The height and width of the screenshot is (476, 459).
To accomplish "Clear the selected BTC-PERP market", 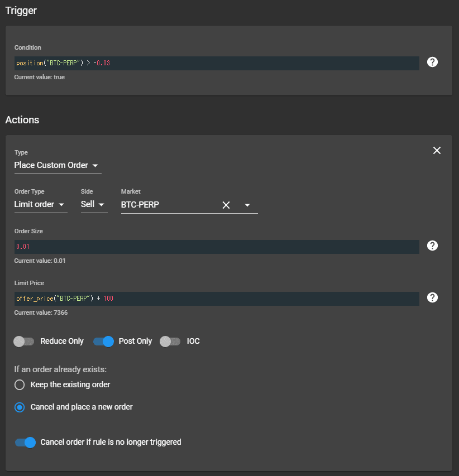I will pyautogui.click(x=226, y=205).
